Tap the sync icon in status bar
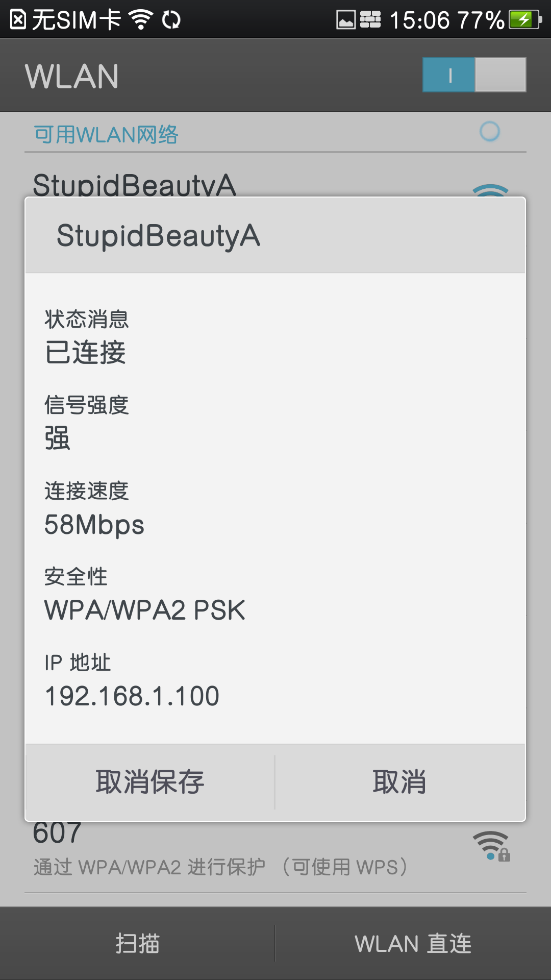 171,20
